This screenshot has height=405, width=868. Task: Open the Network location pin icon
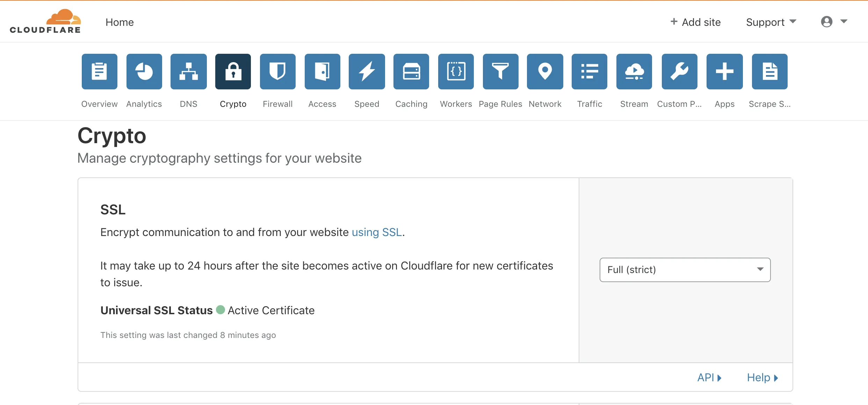click(x=545, y=72)
